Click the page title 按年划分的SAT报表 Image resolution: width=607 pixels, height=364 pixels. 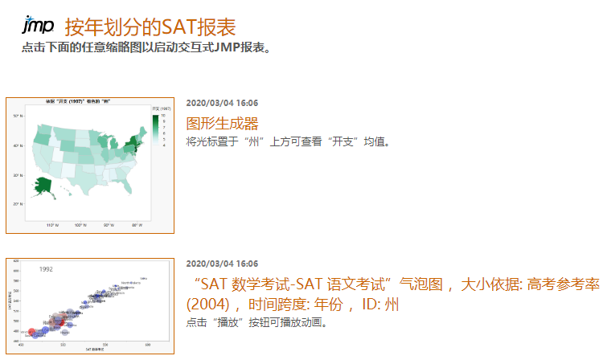click(x=150, y=27)
